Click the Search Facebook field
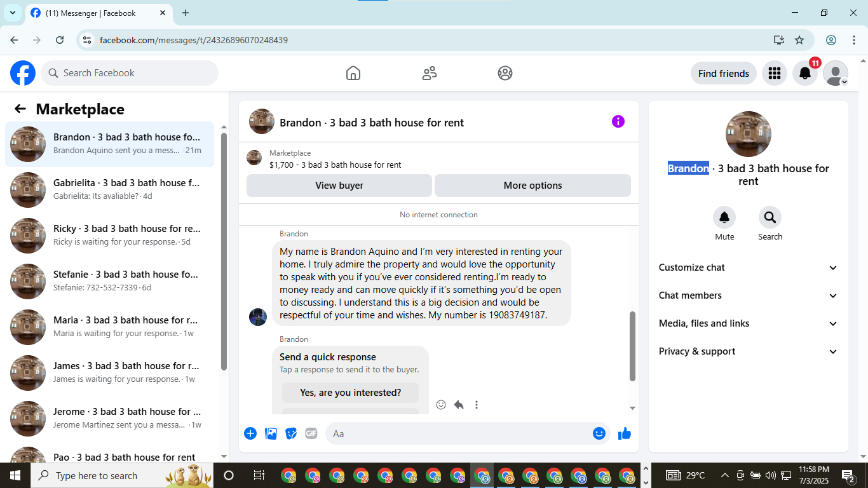Screen dimensions: 868x488 (x=130, y=73)
